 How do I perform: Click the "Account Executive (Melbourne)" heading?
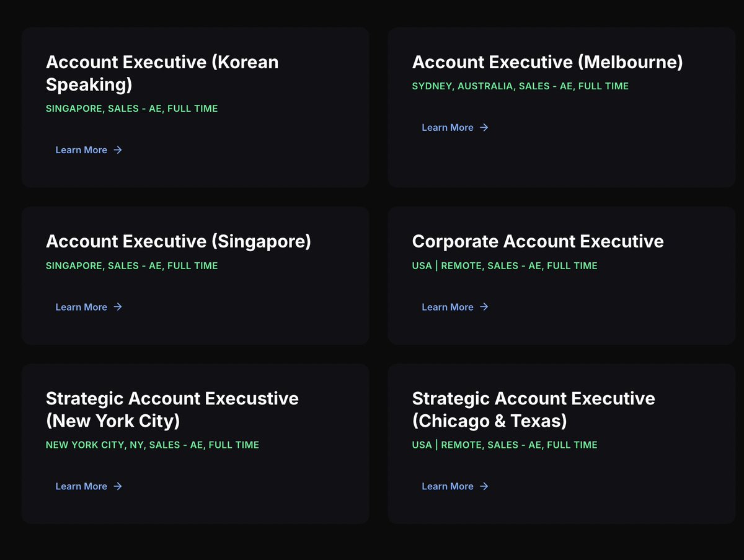pos(547,62)
